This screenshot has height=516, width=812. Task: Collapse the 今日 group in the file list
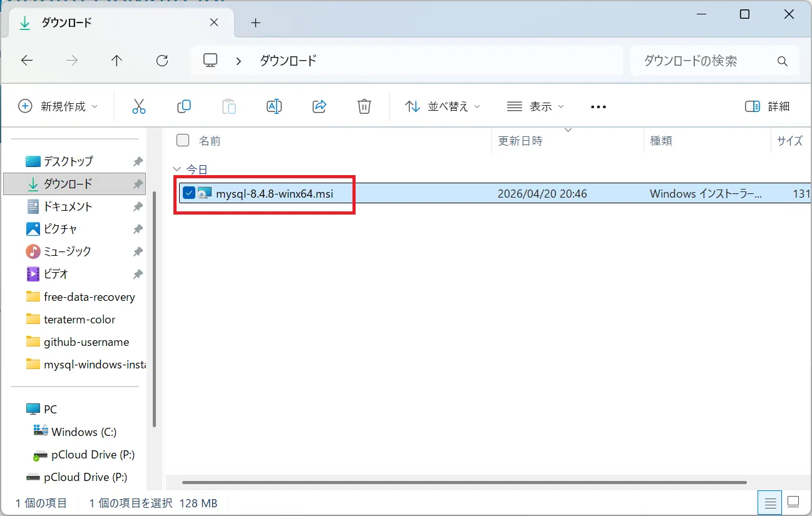click(x=177, y=169)
